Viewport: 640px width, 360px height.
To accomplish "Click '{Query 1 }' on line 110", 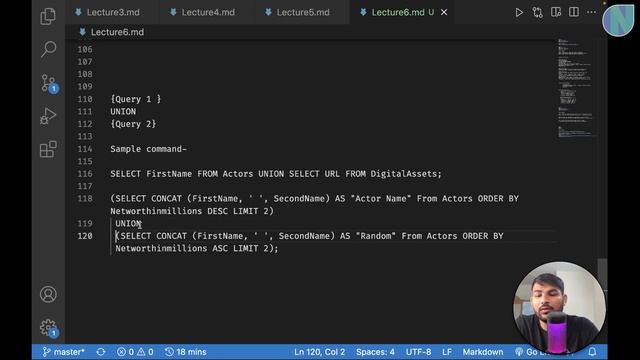I will tap(136, 99).
